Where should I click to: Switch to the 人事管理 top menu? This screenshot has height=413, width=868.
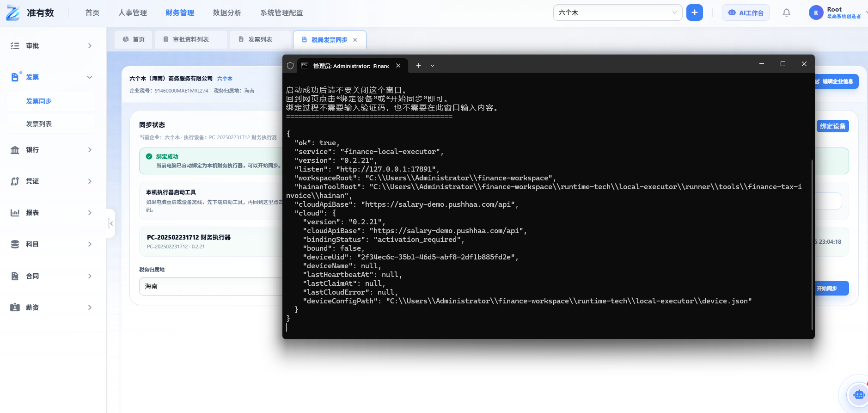click(133, 12)
